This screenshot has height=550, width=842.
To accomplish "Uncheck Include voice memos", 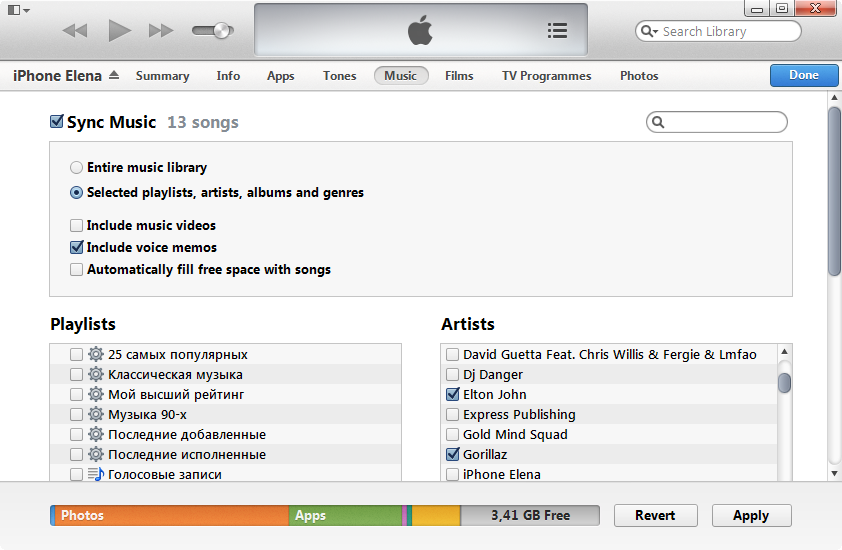I will [x=77, y=247].
